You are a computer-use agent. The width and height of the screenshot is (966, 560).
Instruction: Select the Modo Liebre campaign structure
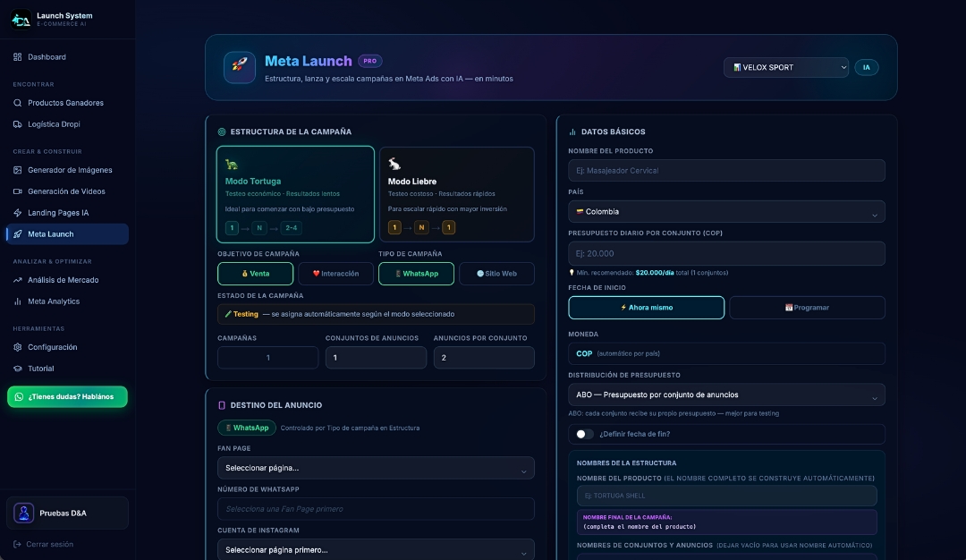point(456,194)
